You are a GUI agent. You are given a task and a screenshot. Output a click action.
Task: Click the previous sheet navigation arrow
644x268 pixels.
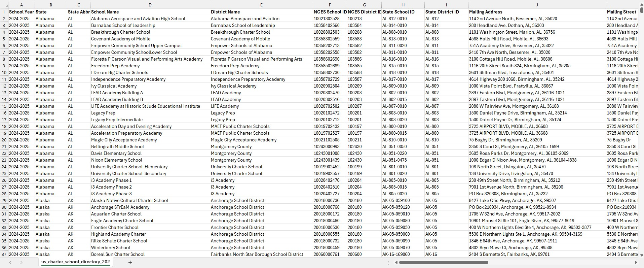tap(10, 262)
